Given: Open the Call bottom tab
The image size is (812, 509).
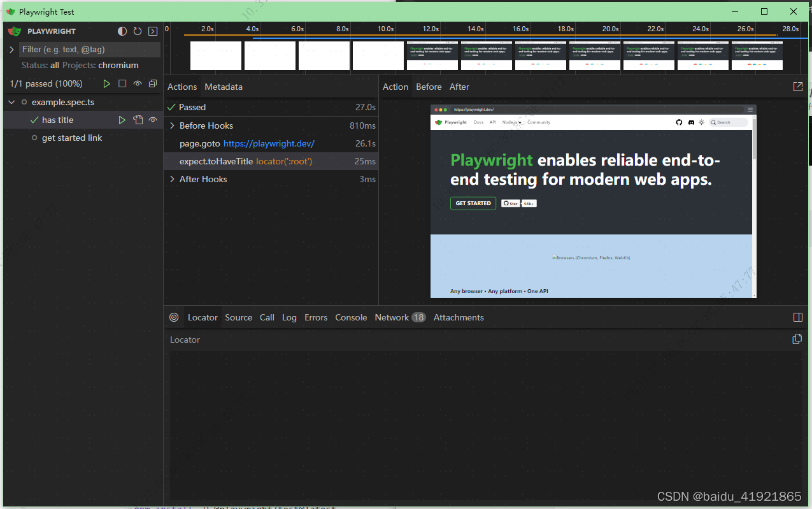Looking at the screenshot, I should click(267, 317).
